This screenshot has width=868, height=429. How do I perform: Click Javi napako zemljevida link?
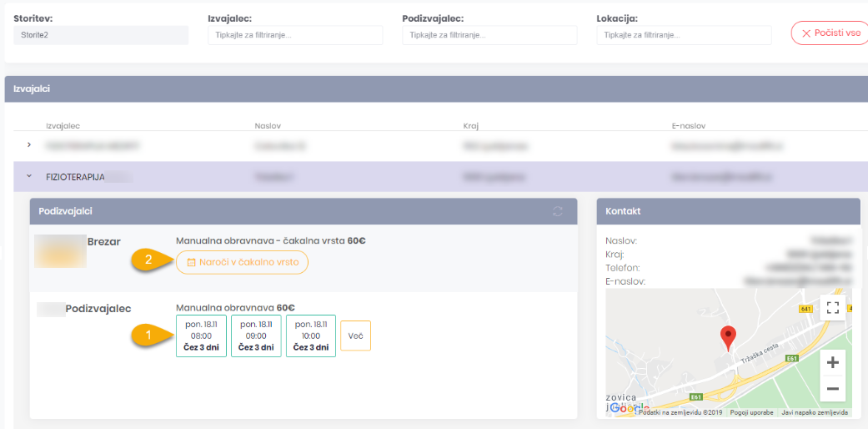coord(814,412)
